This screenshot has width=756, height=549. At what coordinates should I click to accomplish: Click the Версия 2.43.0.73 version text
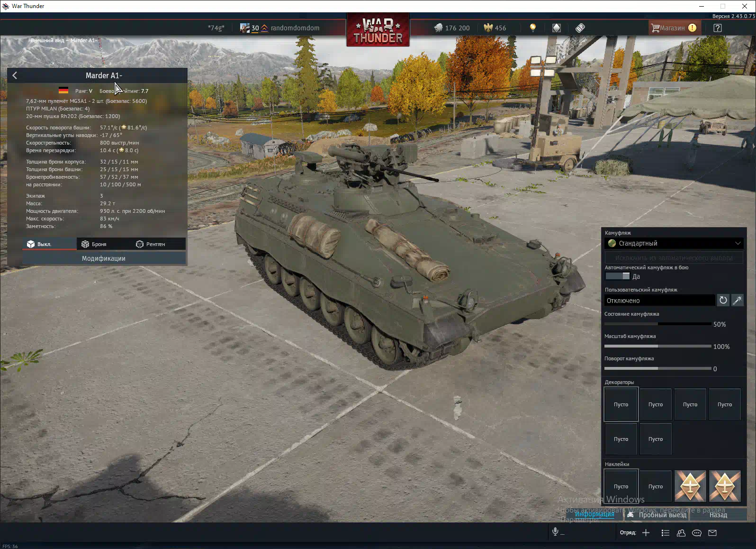point(734,16)
